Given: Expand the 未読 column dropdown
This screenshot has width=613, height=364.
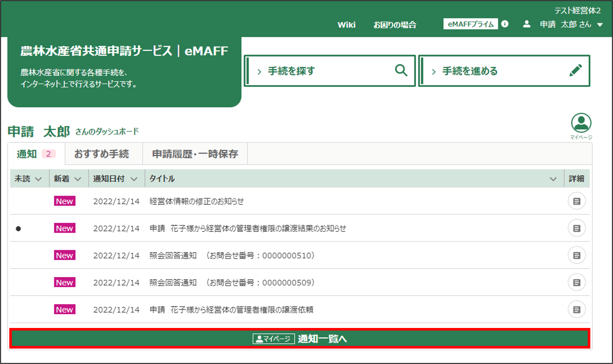Looking at the screenshot, I should (39, 178).
